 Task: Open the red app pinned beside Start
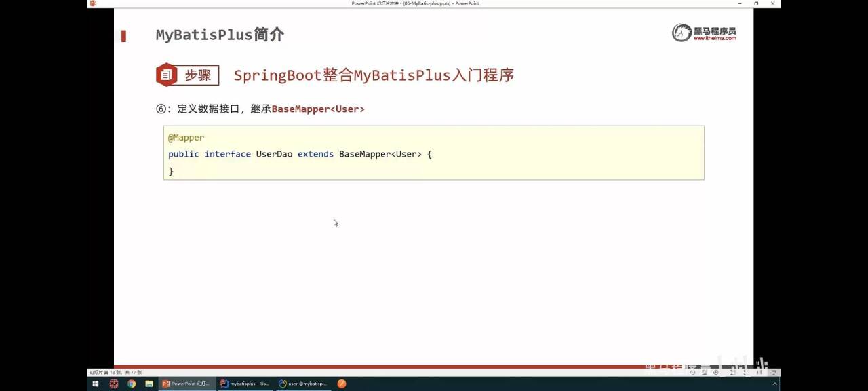pos(114,384)
